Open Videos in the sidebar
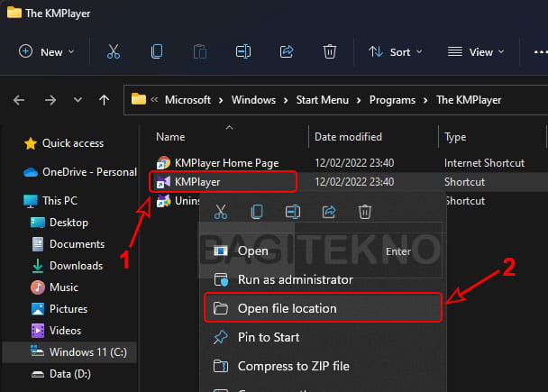The width and height of the screenshot is (548, 392). coord(56,331)
